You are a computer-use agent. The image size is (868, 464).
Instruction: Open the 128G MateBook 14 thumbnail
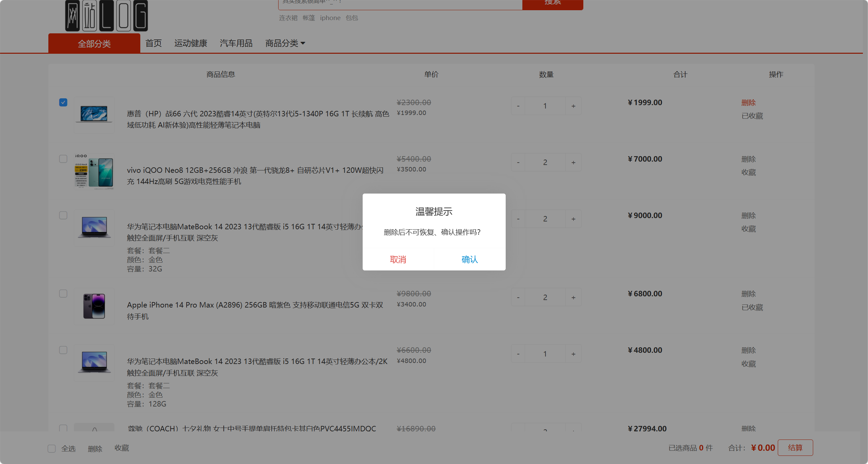[94, 363]
